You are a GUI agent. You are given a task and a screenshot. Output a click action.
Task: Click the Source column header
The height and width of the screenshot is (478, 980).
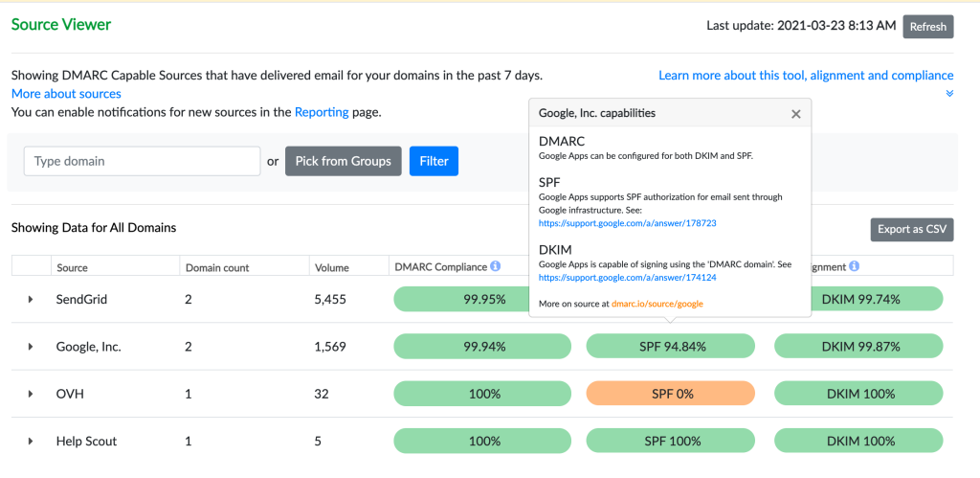coord(72,268)
